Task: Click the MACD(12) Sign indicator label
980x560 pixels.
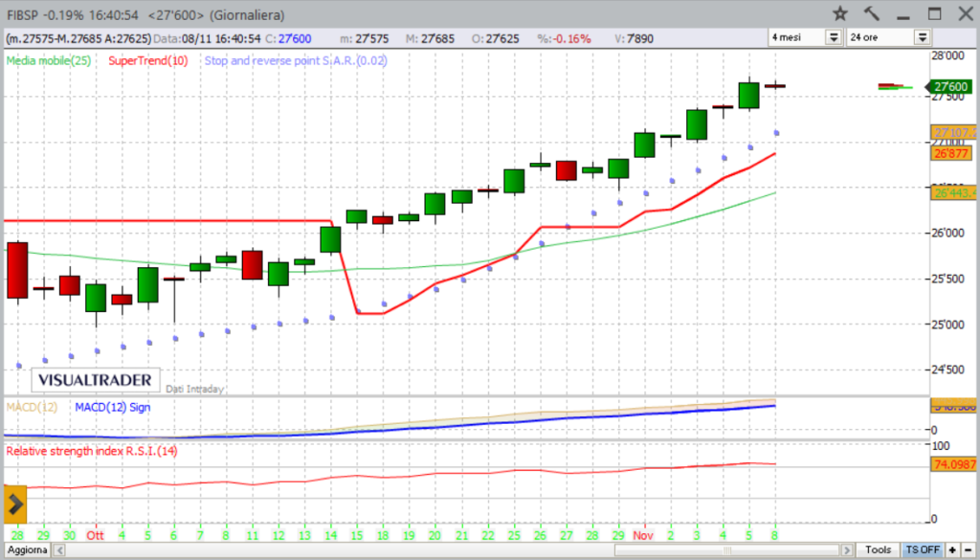Action: click(111, 407)
